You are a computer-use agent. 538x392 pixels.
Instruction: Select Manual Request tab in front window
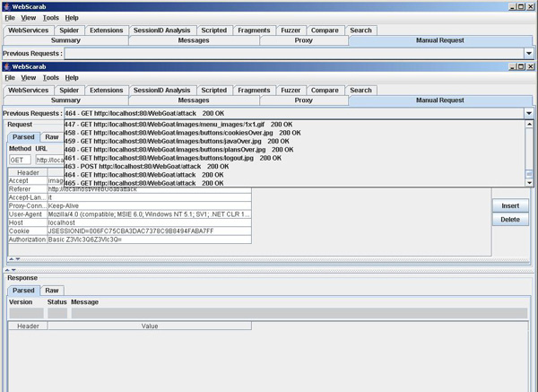(x=440, y=100)
